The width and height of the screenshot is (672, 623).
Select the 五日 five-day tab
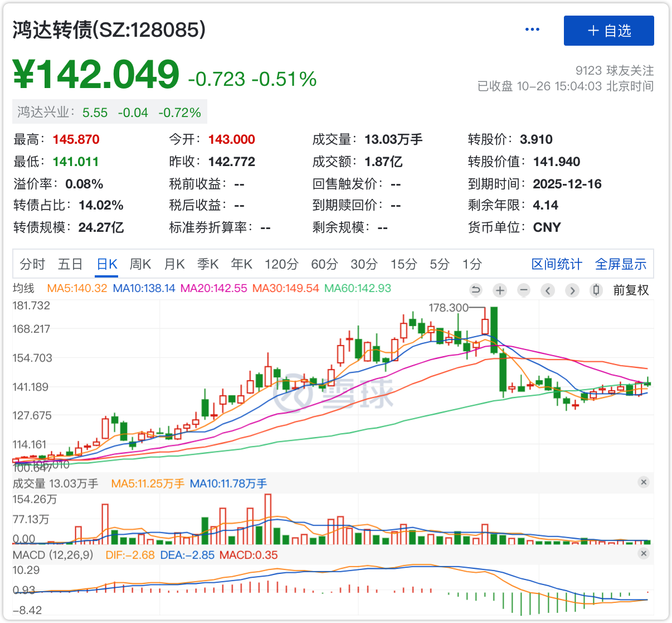[70, 264]
